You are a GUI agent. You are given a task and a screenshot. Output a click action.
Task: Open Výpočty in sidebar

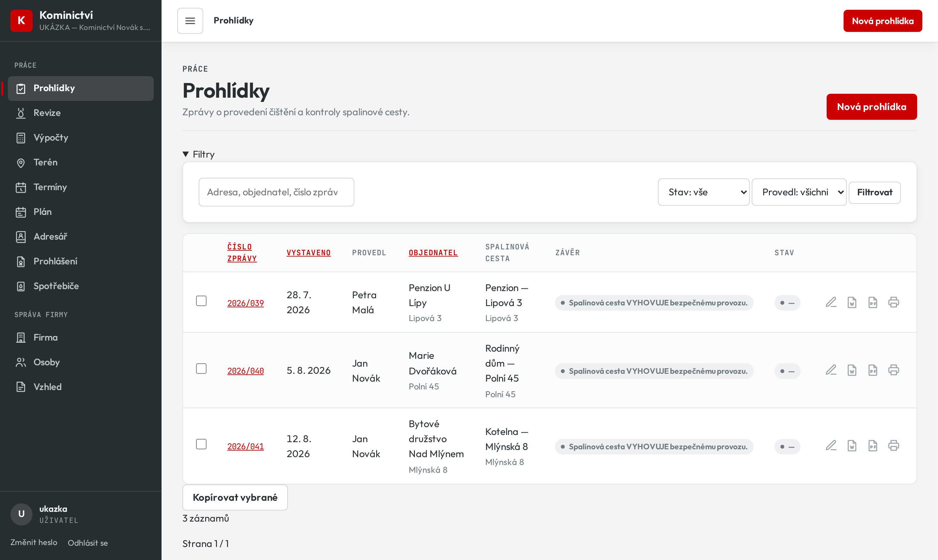81,138
